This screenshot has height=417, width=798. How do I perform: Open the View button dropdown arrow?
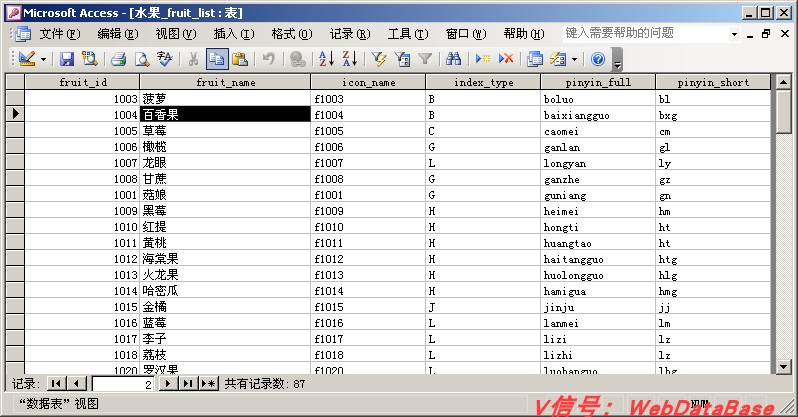pos(43,60)
